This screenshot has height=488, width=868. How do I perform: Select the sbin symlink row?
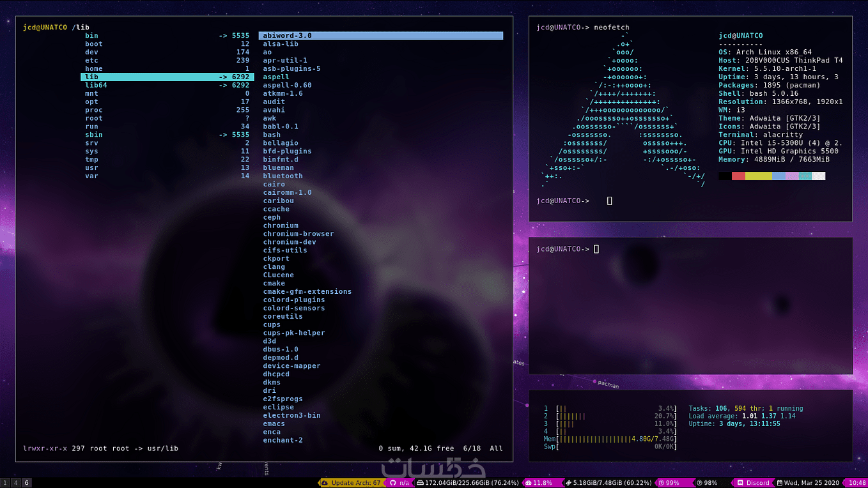pyautogui.click(x=167, y=135)
